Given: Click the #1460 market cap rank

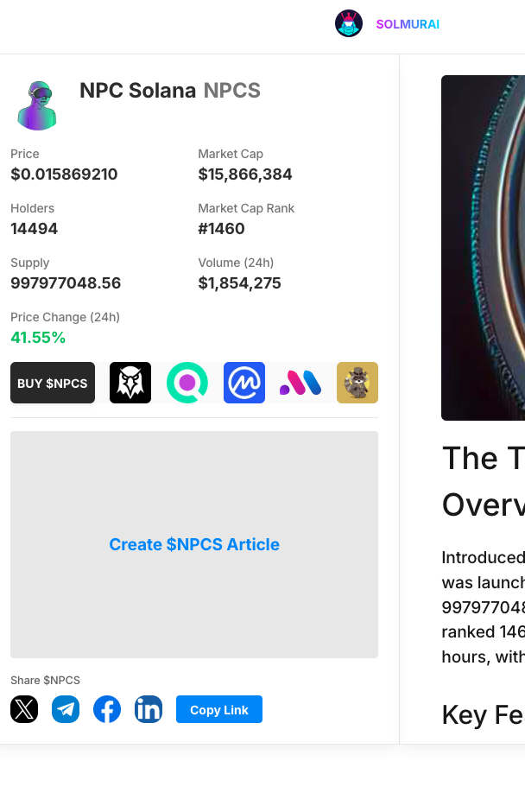Looking at the screenshot, I should tap(221, 229).
